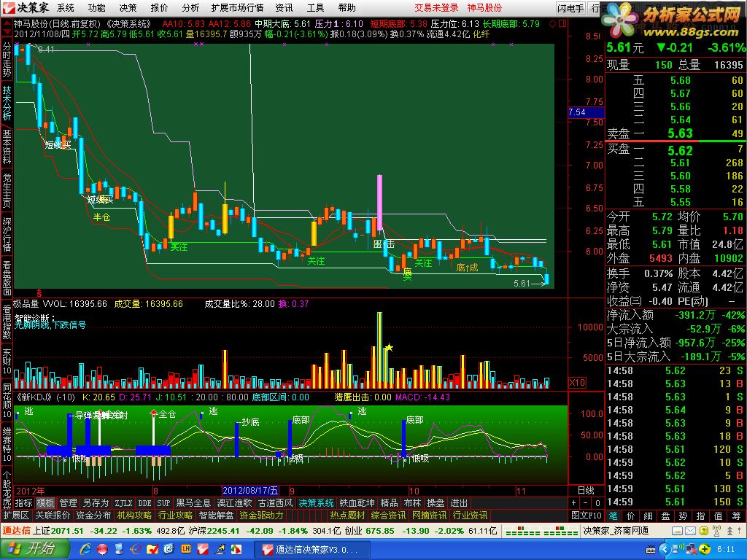
Task: Click the diamond marker icon atop chart
Action: [x=553, y=23]
